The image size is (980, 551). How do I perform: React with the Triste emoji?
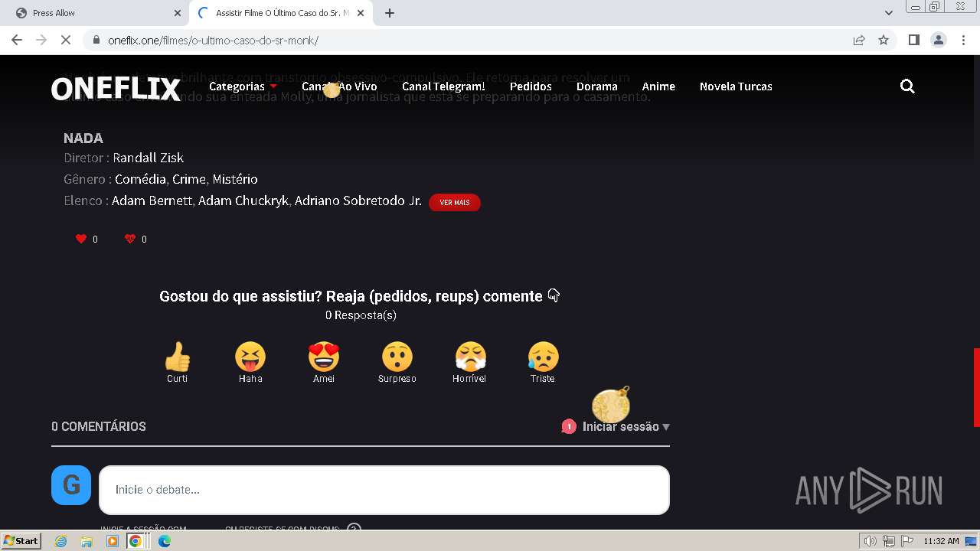tap(543, 357)
